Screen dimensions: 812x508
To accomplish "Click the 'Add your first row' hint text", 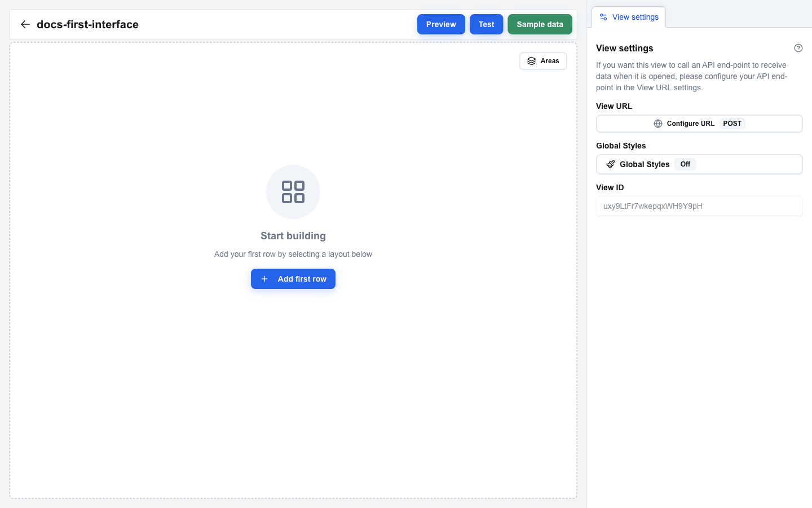I will [x=293, y=254].
